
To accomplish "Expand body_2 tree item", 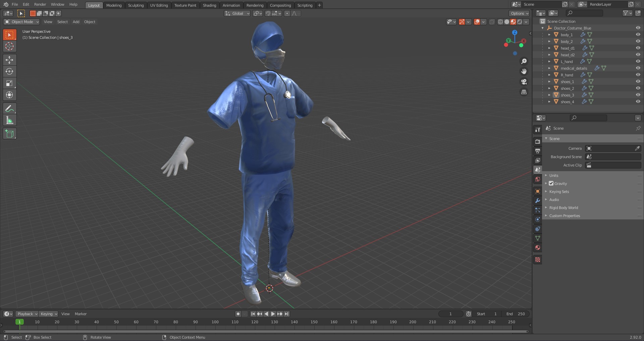I will click(549, 42).
